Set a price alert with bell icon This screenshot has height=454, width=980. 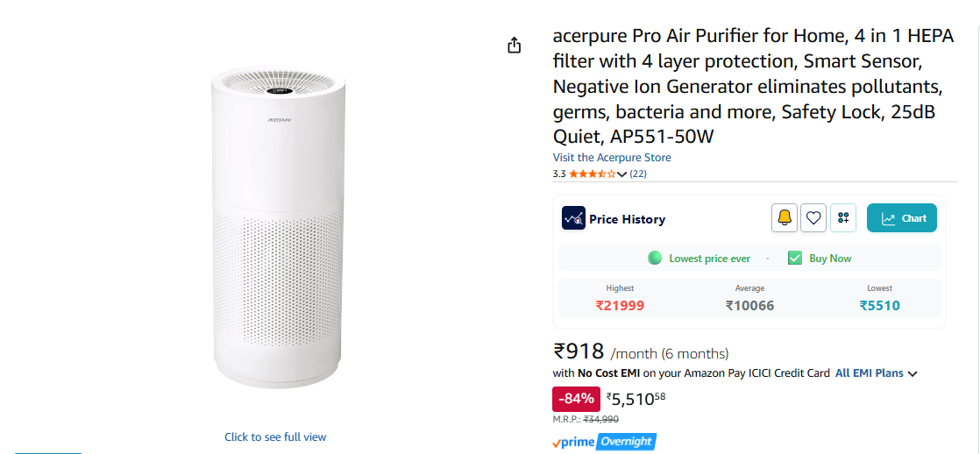[x=785, y=218]
